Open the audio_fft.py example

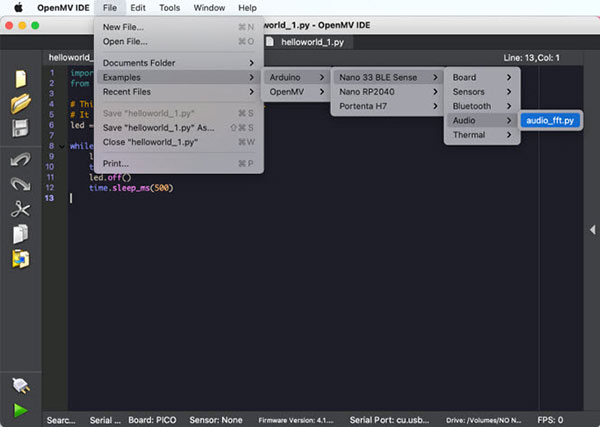click(550, 121)
